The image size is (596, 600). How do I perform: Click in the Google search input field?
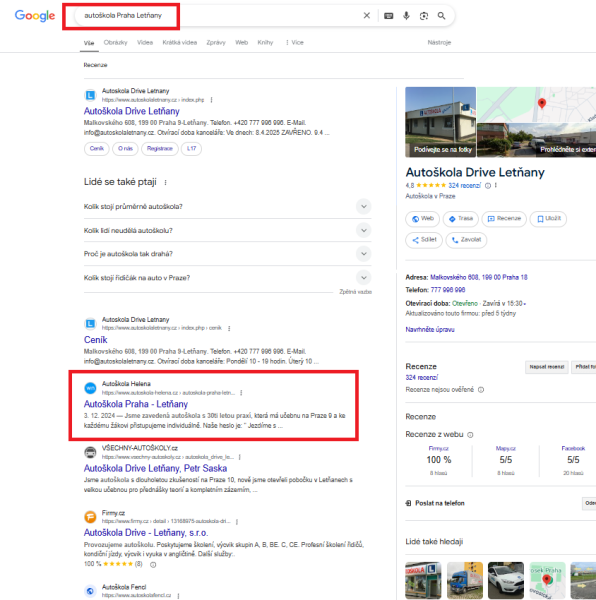point(218,16)
